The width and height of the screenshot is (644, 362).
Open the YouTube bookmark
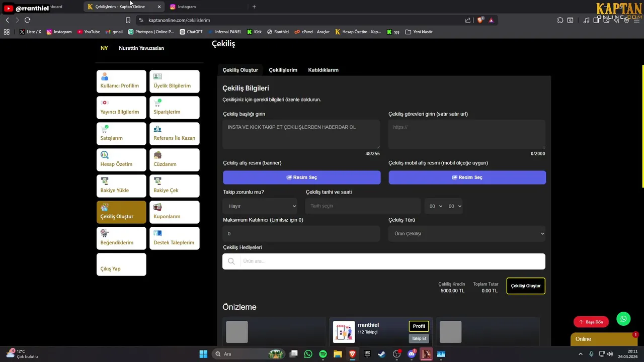click(x=89, y=32)
